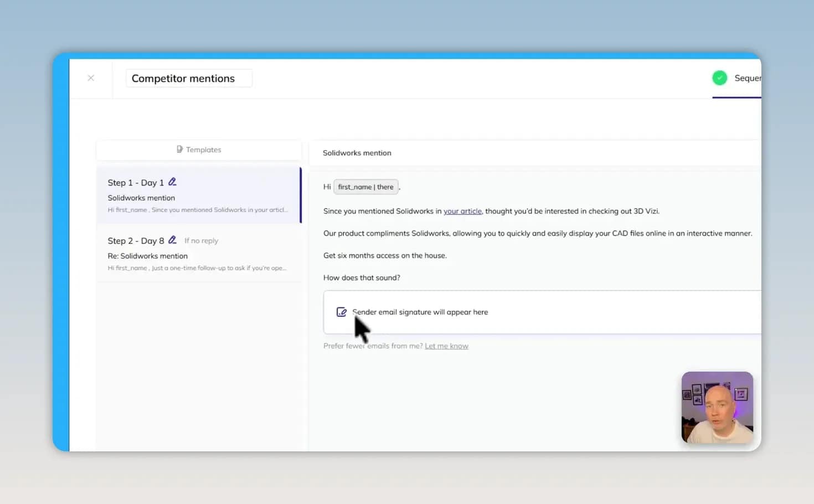This screenshot has height=504, width=814.
Task: Close the sequence editor with X icon
Action: click(91, 78)
